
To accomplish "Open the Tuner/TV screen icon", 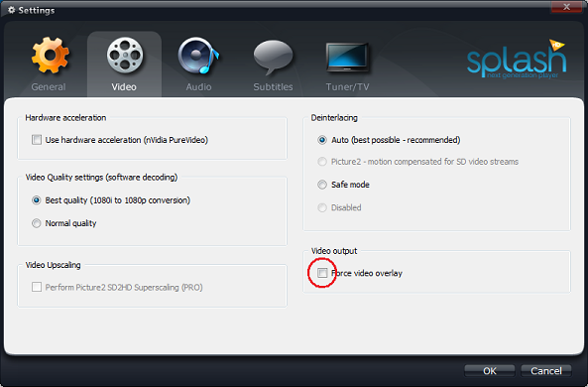I will pos(347,57).
